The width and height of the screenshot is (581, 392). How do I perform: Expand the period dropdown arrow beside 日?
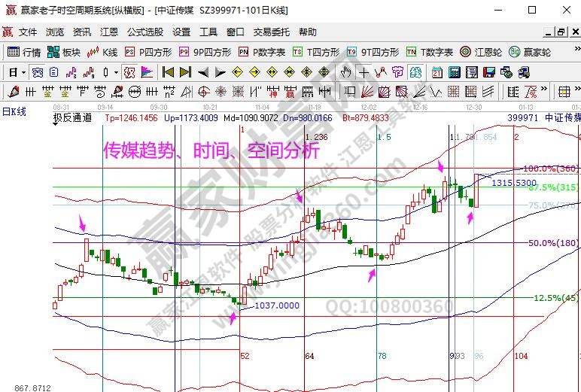[x=24, y=72]
